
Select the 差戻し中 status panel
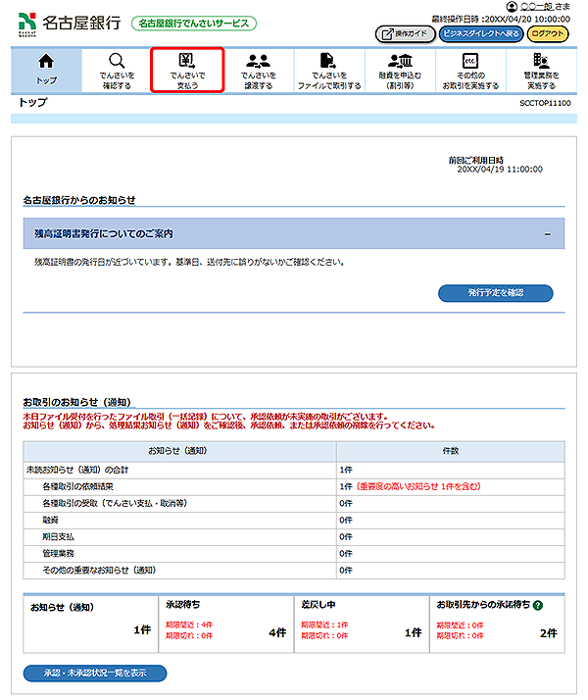coord(361,622)
